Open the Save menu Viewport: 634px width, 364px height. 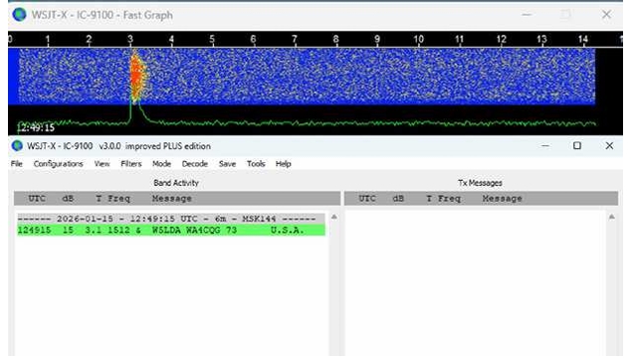coord(227,164)
